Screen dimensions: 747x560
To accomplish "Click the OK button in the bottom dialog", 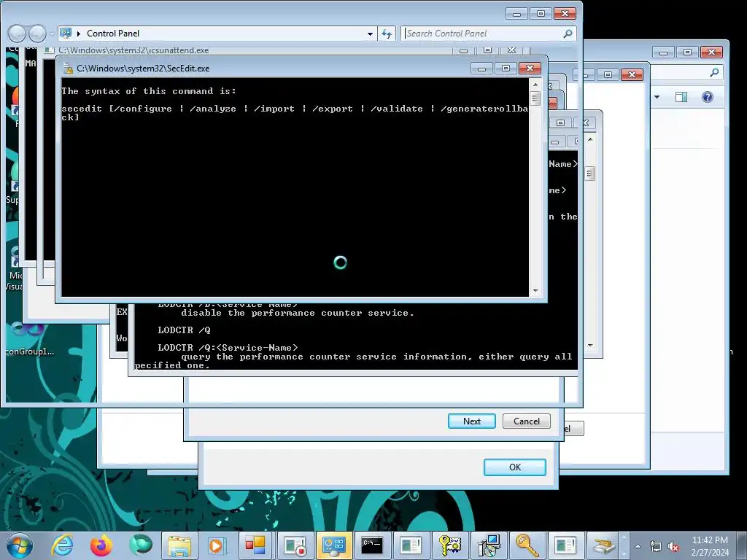I will (x=515, y=467).
